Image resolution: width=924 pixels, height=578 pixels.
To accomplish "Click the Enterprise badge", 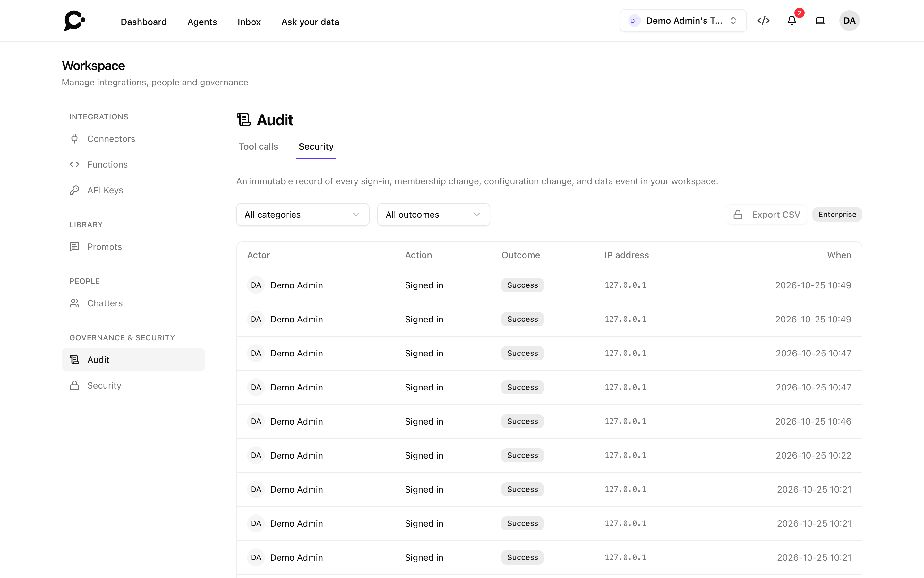I will click(837, 215).
